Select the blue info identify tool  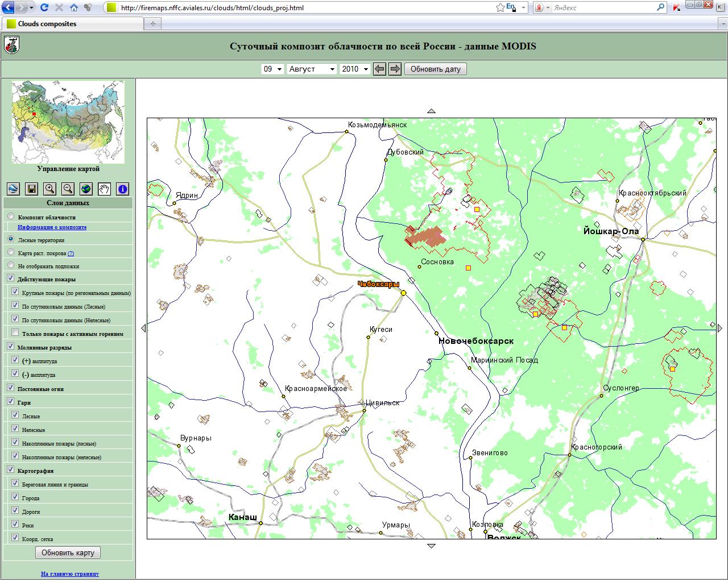click(122, 189)
